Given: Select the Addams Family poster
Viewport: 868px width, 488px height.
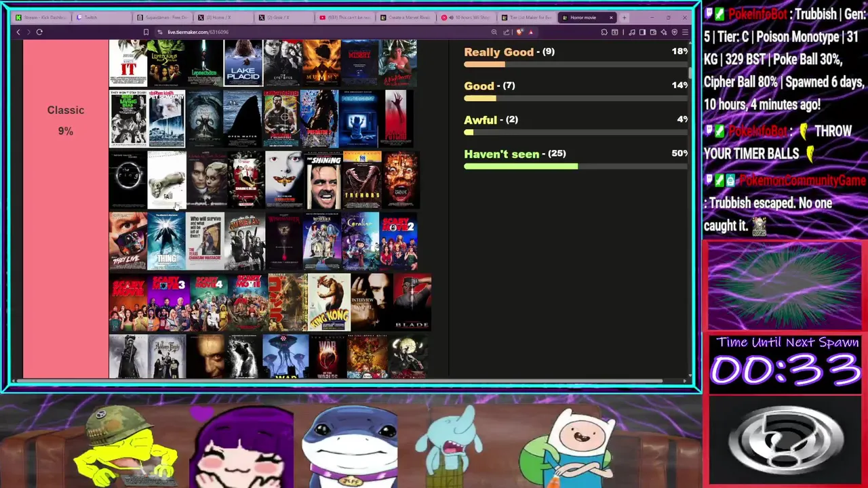Looking at the screenshot, I should pyautogui.click(x=167, y=357).
